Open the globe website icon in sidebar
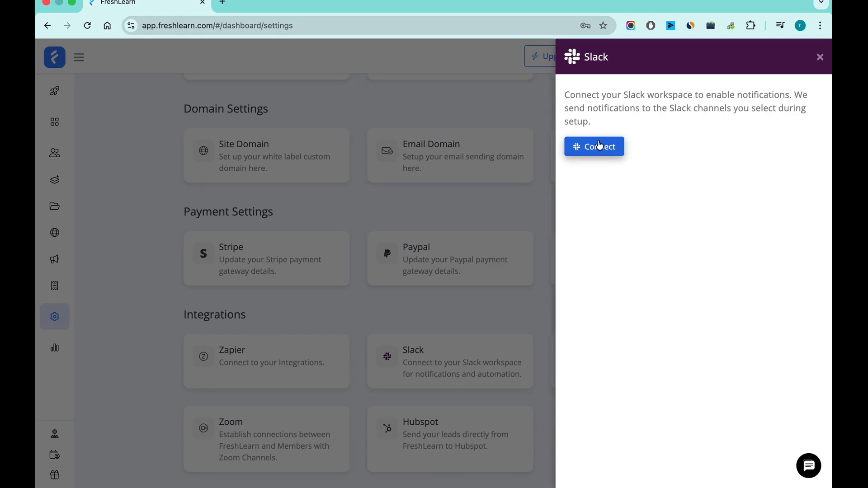Viewport: 868px width, 488px height. pos(55,232)
